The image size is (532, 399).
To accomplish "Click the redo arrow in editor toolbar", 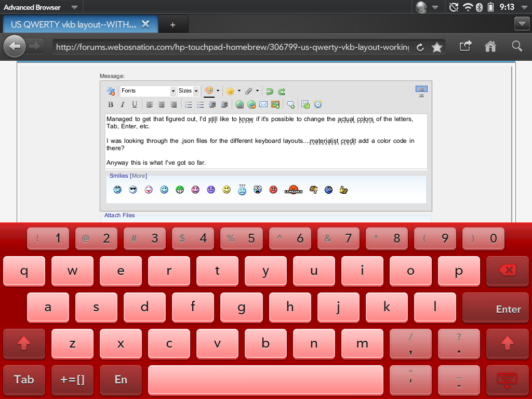I will 282,91.
